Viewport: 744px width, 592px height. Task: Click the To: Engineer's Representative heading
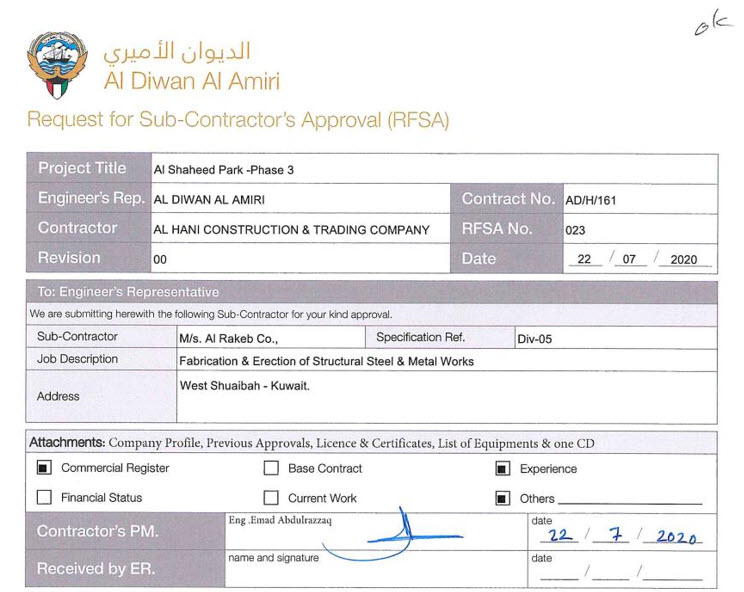pyautogui.click(x=128, y=292)
